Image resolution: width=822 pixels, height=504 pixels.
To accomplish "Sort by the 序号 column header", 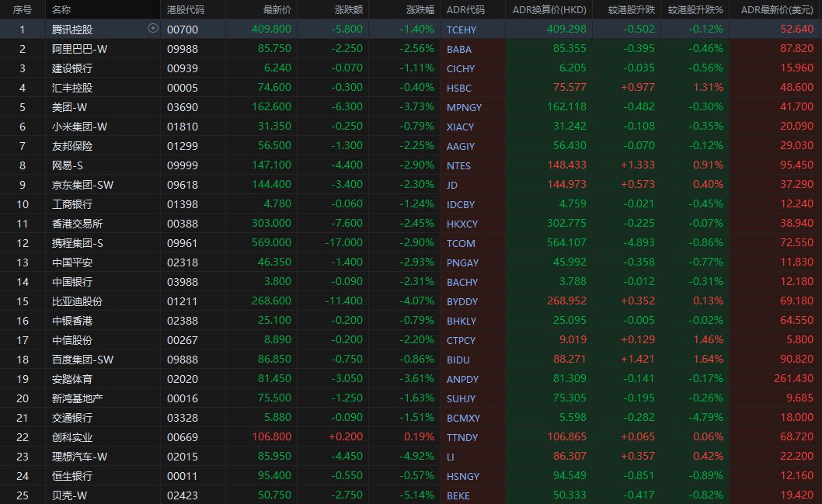I will [x=22, y=9].
